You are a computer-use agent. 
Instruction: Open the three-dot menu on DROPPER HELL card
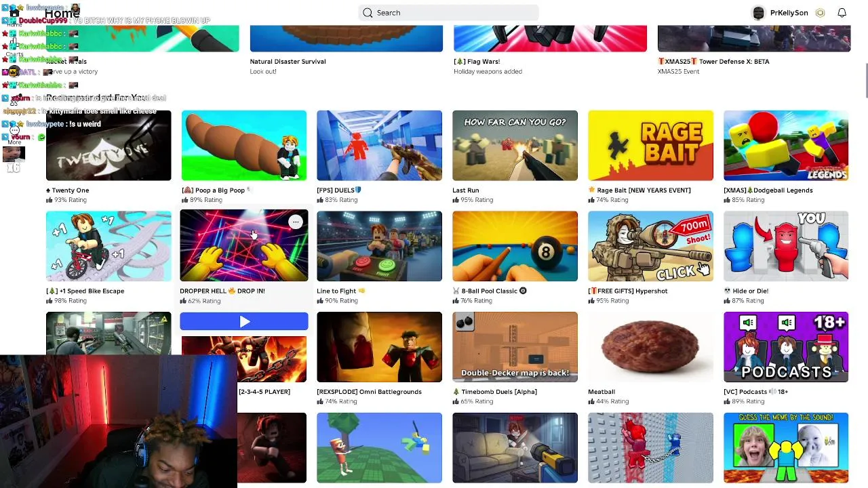296,222
